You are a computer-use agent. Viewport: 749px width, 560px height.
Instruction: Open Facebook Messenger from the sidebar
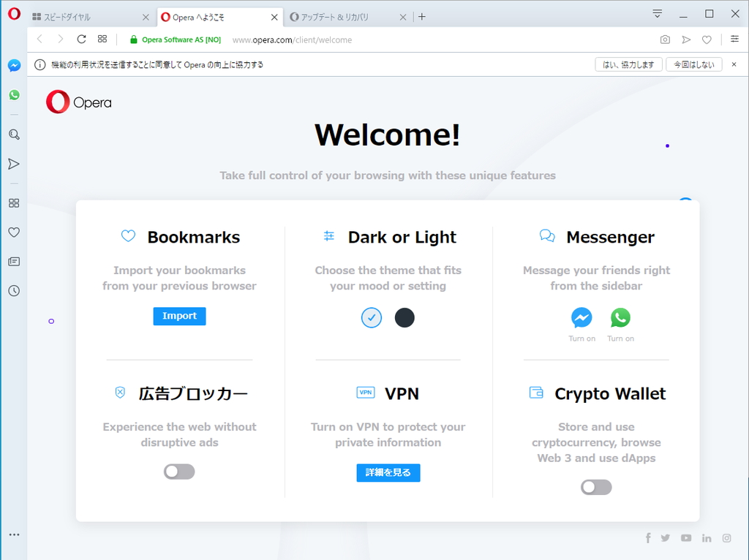pyautogui.click(x=13, y=66)
